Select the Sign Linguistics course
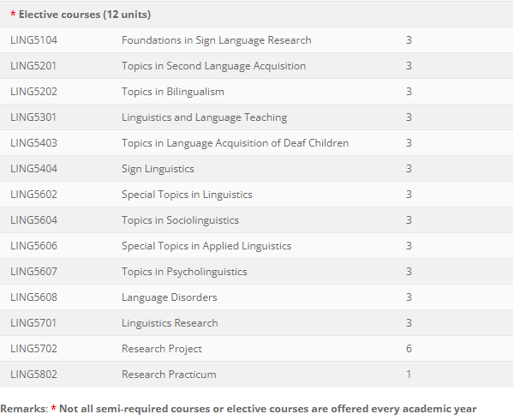 tap(158, 169)
